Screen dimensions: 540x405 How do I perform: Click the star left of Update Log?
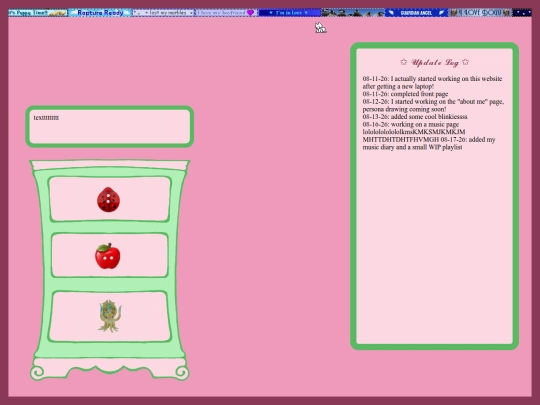[404, 62]
